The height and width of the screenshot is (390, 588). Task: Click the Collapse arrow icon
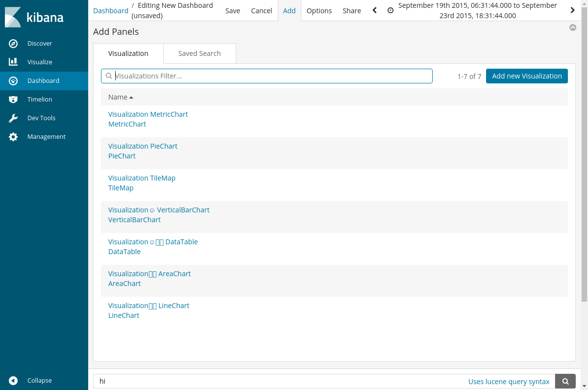pos(13,381)
